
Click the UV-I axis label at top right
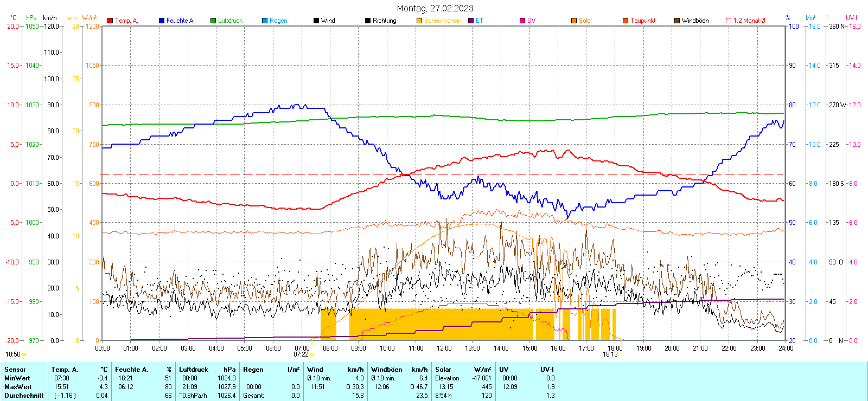tap(851, 18)
